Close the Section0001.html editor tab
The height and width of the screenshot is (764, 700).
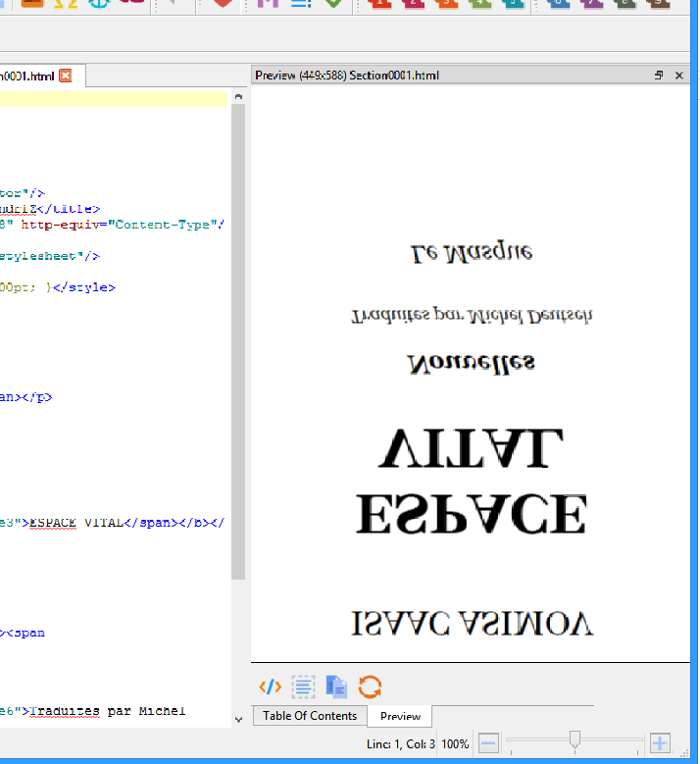click(66, 76)
